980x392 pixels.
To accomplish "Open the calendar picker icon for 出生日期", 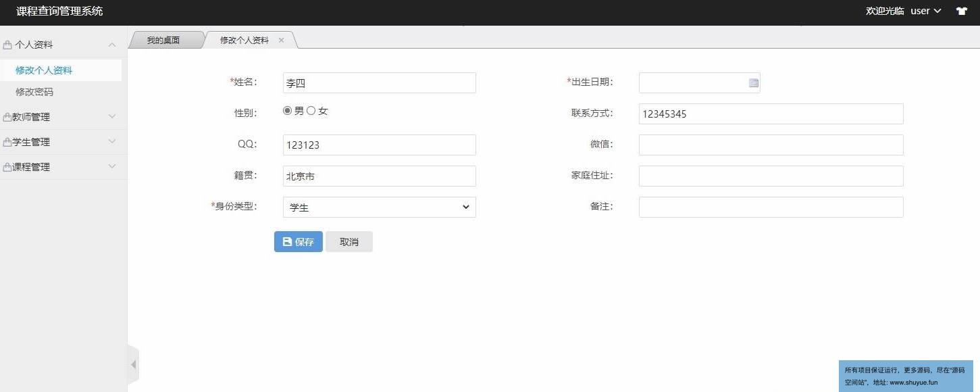I will click(754, 83).
